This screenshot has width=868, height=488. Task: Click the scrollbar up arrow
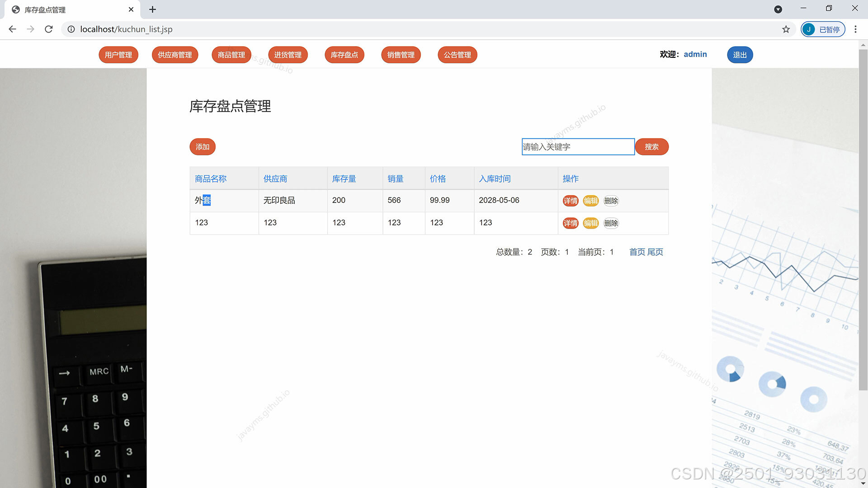(x=863, y=45)
